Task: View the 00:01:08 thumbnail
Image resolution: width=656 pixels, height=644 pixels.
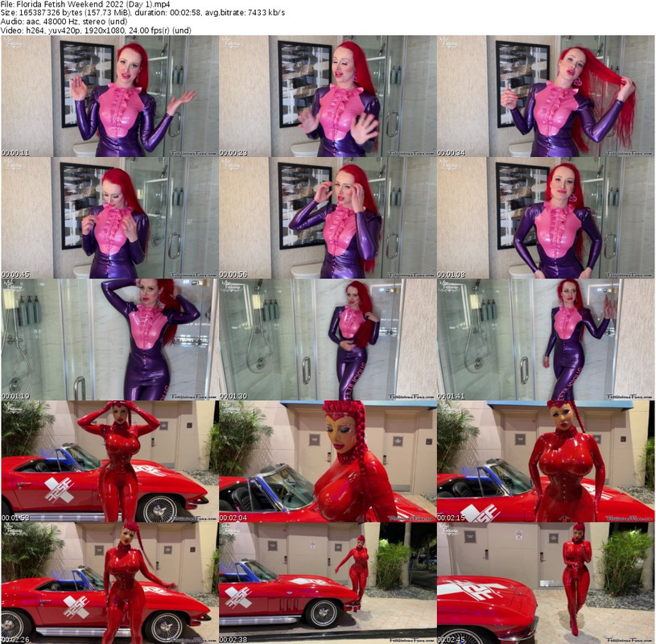Action: 546,217
